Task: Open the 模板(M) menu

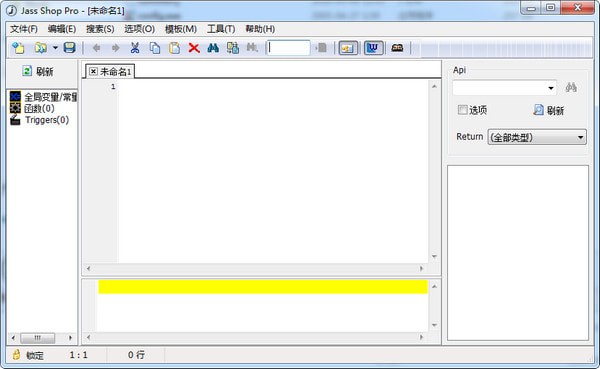Action: 181,29
